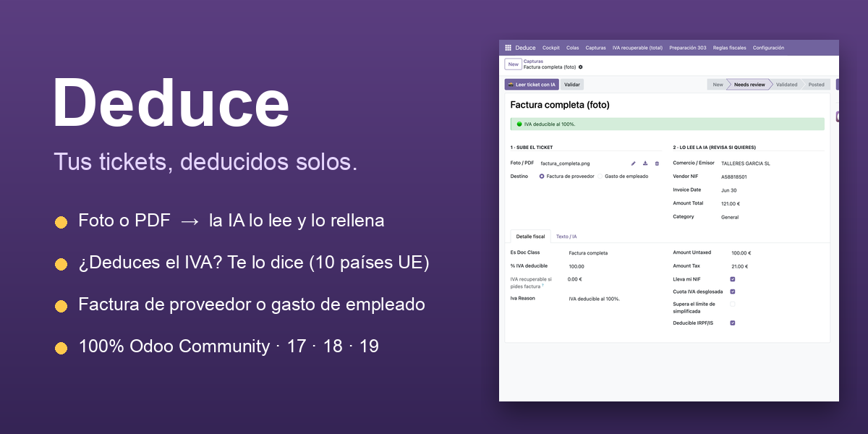Click the Amount Untaxed value 100.00 €

[741, 253]
